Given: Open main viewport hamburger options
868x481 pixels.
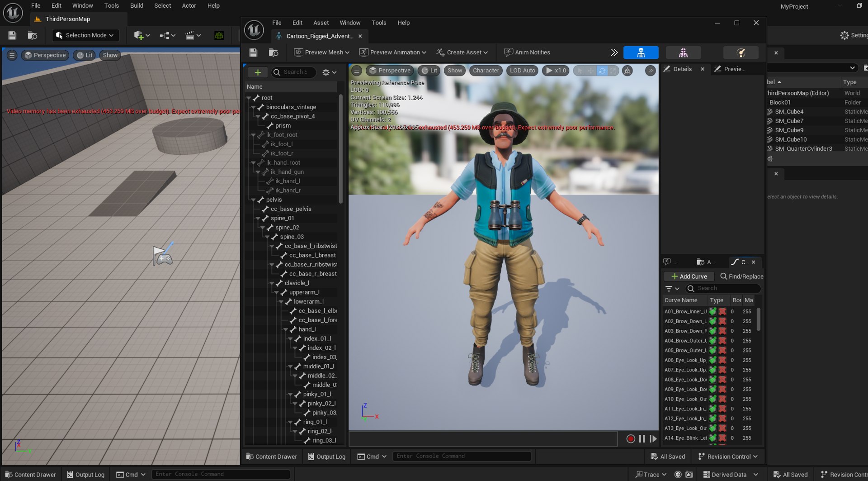Looking at the screenshot, I should pyautogui.click(x=12, y=55).
